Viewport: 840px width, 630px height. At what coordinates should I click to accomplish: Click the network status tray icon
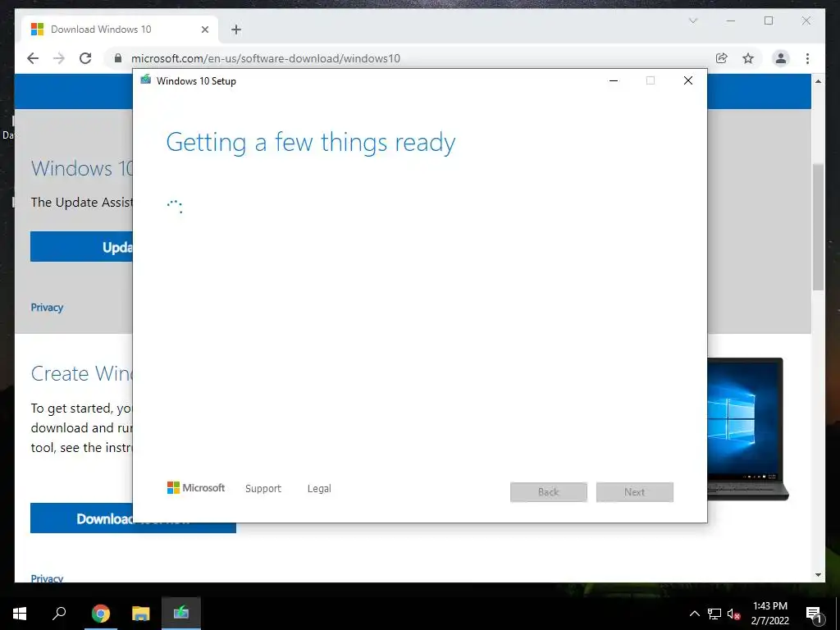[714, 614]
